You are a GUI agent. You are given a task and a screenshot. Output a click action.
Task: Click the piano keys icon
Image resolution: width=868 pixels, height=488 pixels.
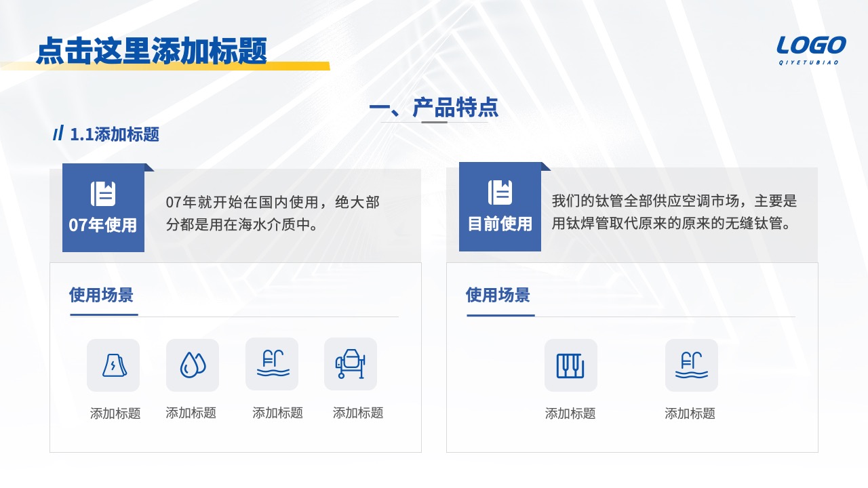[571, 365]
